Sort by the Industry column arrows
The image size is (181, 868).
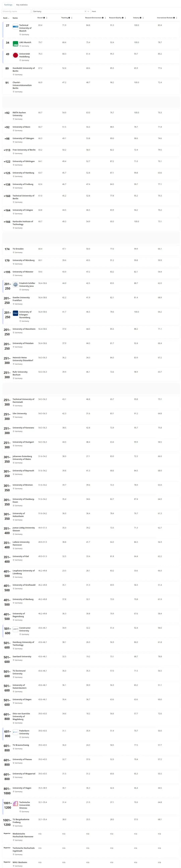click(143, 18)
